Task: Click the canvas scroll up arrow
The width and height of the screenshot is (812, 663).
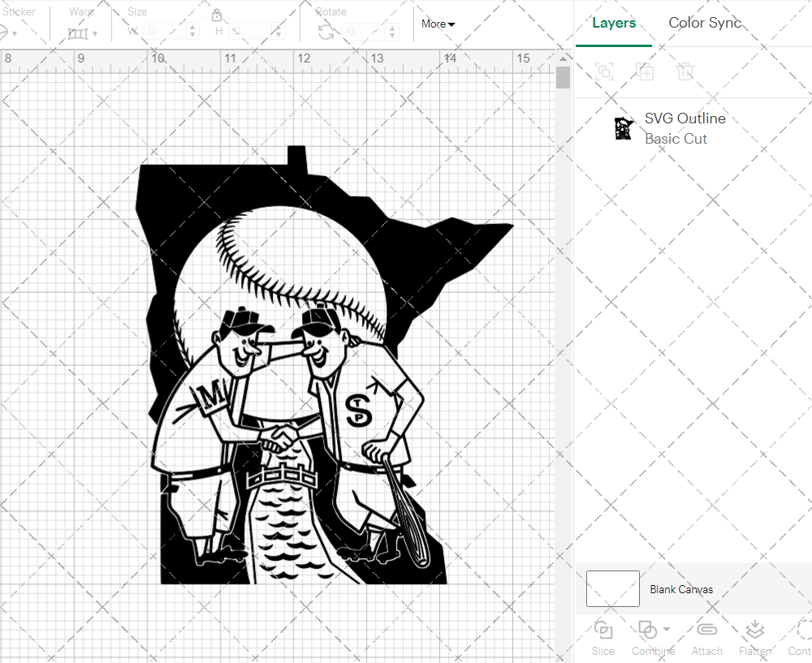Action: pyautogui.click(x=563, y=59)
